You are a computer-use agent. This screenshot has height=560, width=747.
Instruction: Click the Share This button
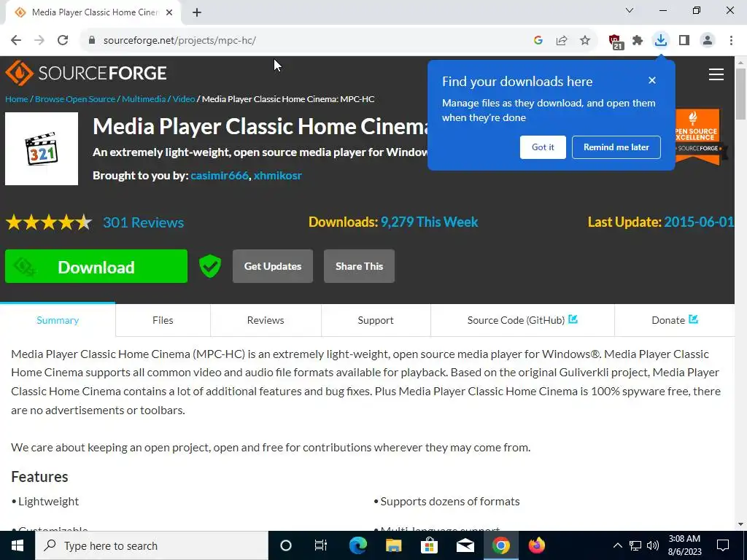tap(359, 266)
